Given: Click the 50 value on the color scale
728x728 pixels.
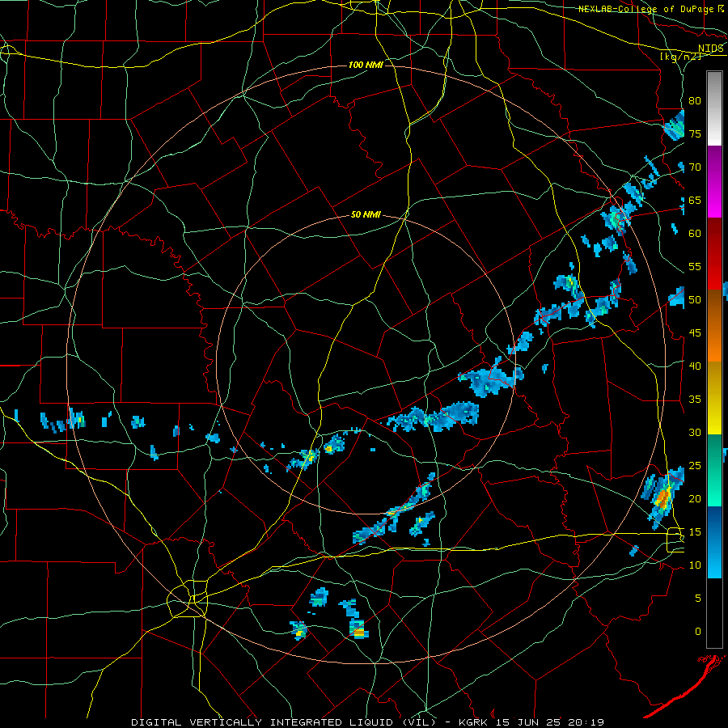Looking at the screenshot, I should tap(695, 300).
